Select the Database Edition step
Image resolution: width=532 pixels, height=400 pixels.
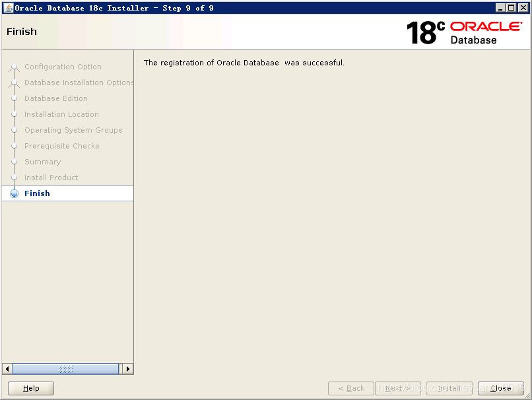point(56,98)
